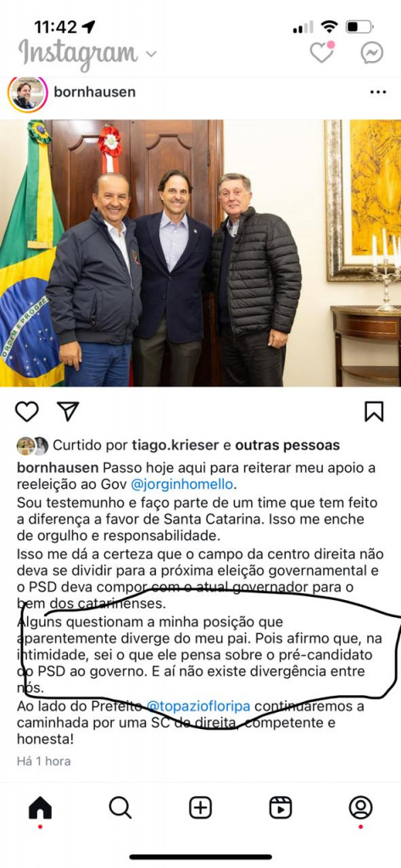The width and height of the screenshot is (401, 868).
Task: Open the bornhausen username in post header
Action: coord(95,92)
